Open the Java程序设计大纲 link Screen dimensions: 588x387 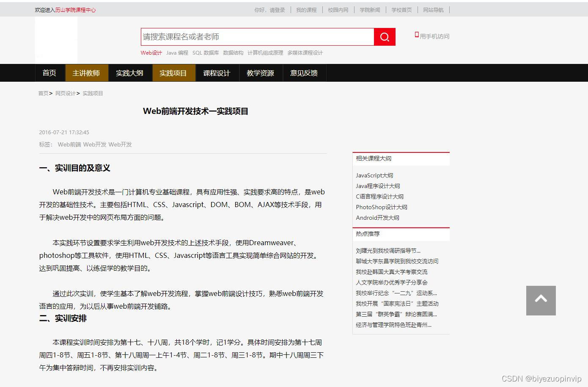[x=378, y=186]
